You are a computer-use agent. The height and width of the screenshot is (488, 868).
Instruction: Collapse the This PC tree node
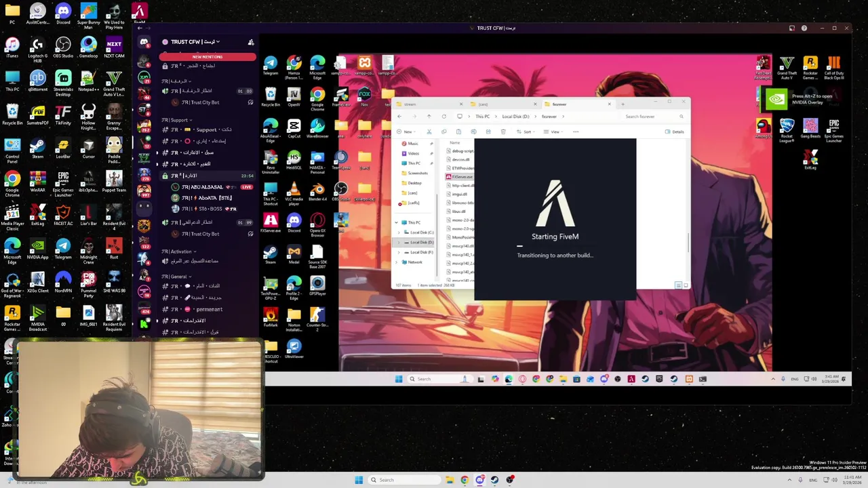397,222
